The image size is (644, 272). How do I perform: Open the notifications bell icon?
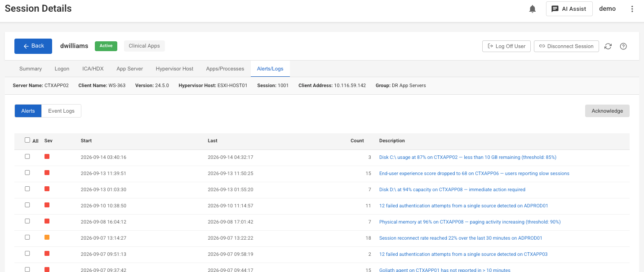click(533, 9)
